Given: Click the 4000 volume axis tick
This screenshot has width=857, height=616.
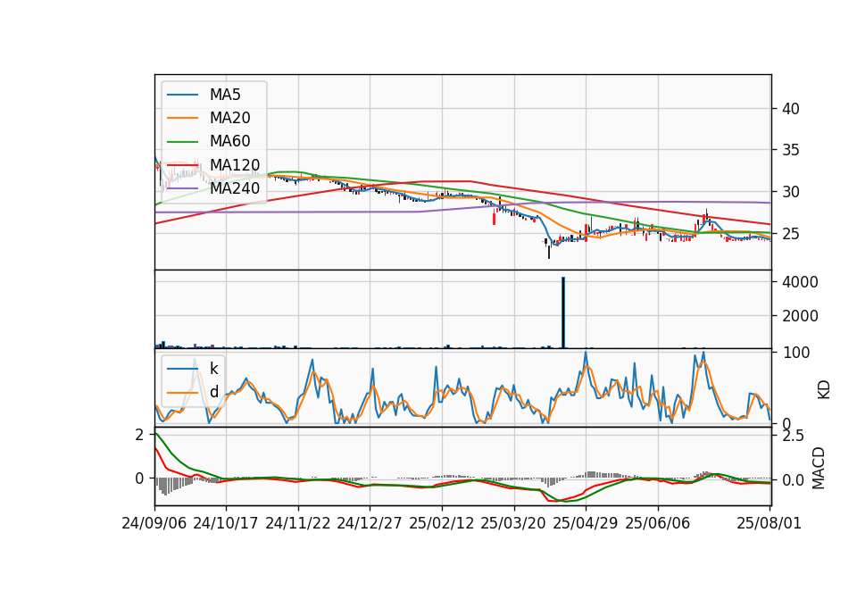Looking at the screenshot, I should [800, 282].
